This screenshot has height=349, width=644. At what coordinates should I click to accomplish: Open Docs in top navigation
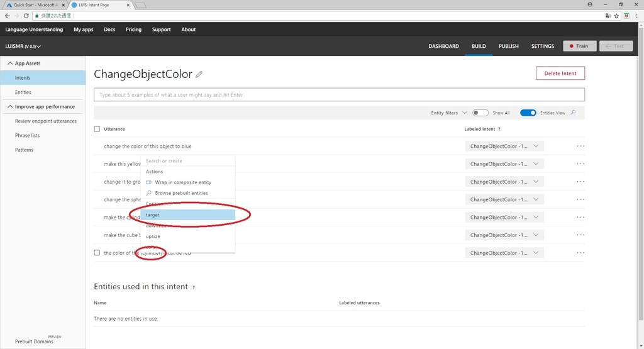click(109, 30)
